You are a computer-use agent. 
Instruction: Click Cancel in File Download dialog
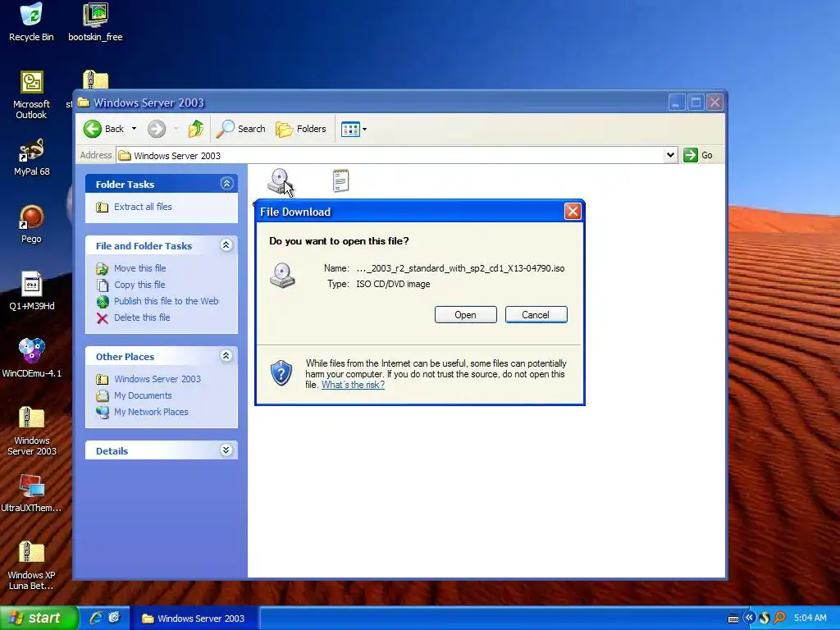[536, 314]
